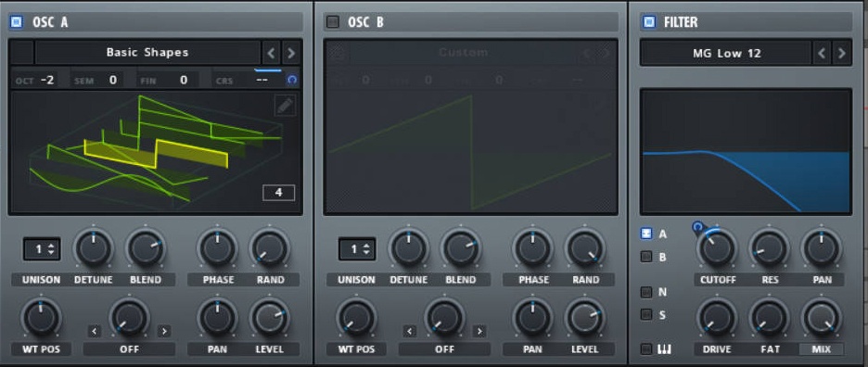Click the OSC A WT POS knob
The width and height of the screenshot is (868, 367).
41,318
